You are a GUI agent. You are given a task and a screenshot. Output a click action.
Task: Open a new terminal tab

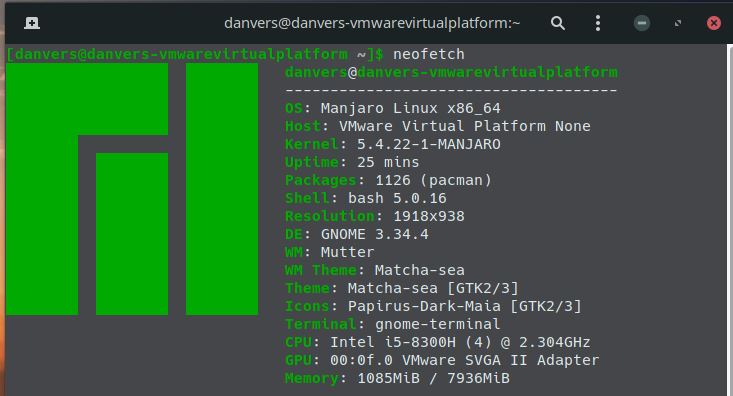tap(32, 23)
